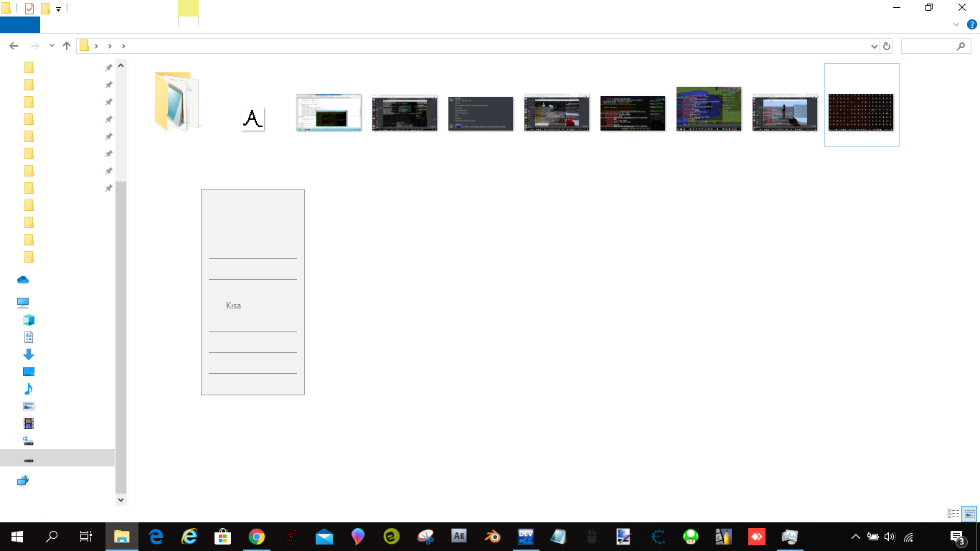Open the Customize Quick Access Toolbar dropdown
Screen dimensions: 980x551
[x=58, y=9]
